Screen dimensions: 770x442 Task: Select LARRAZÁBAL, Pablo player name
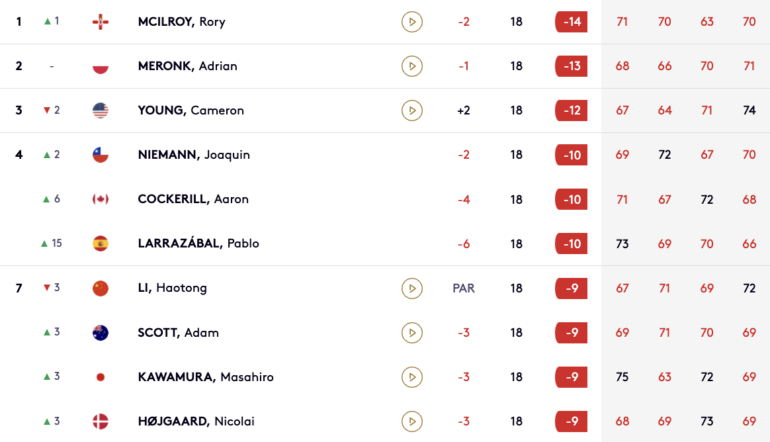[x=198, y=244]
